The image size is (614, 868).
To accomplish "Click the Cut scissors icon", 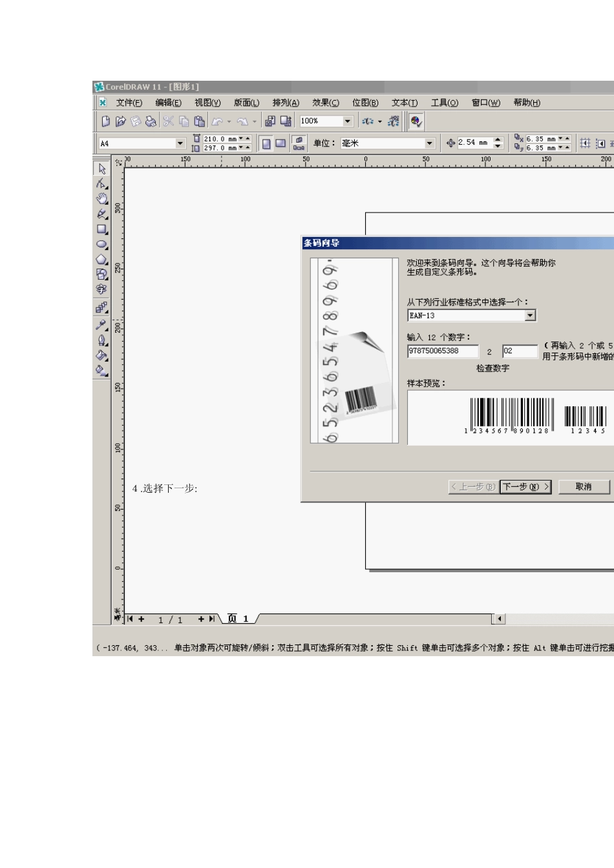I will (x=169, y=121).
